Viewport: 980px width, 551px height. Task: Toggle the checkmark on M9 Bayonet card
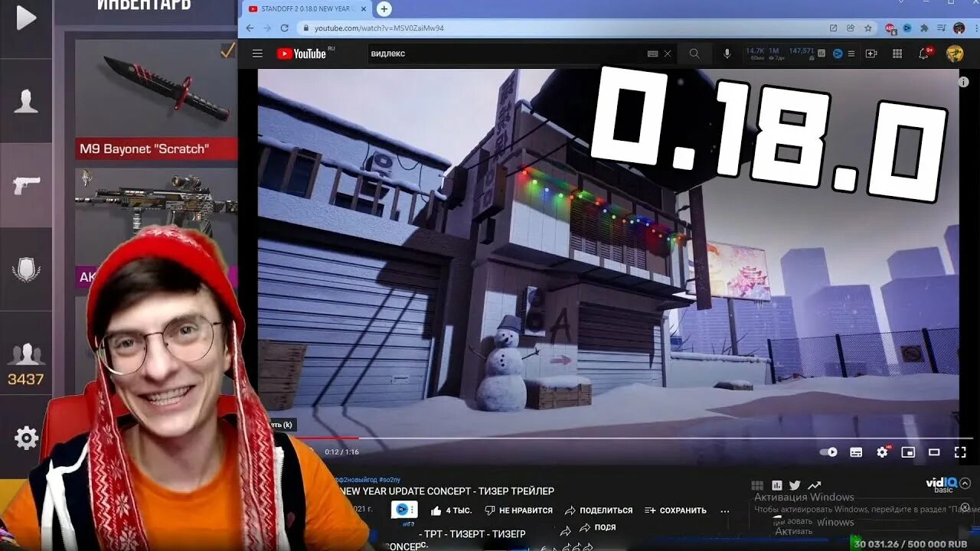coord(227,51)
